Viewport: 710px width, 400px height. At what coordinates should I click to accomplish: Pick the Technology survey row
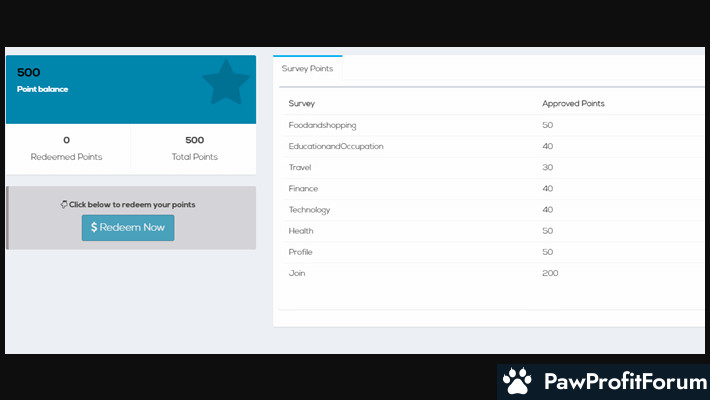click(309, 210)
